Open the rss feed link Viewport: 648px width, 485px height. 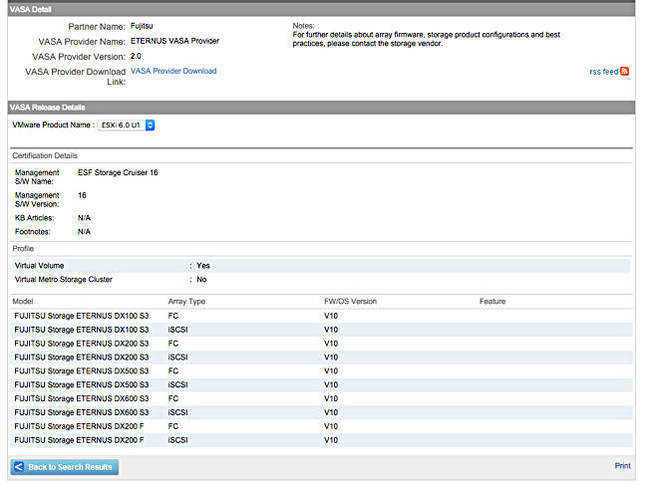pyautogui.click(x=603, y=71)
